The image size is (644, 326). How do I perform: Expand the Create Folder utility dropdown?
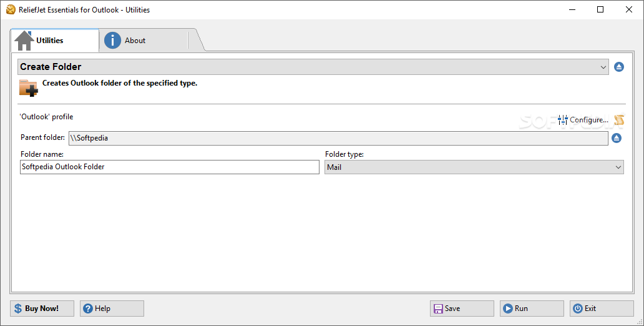[x=313, y=67]
